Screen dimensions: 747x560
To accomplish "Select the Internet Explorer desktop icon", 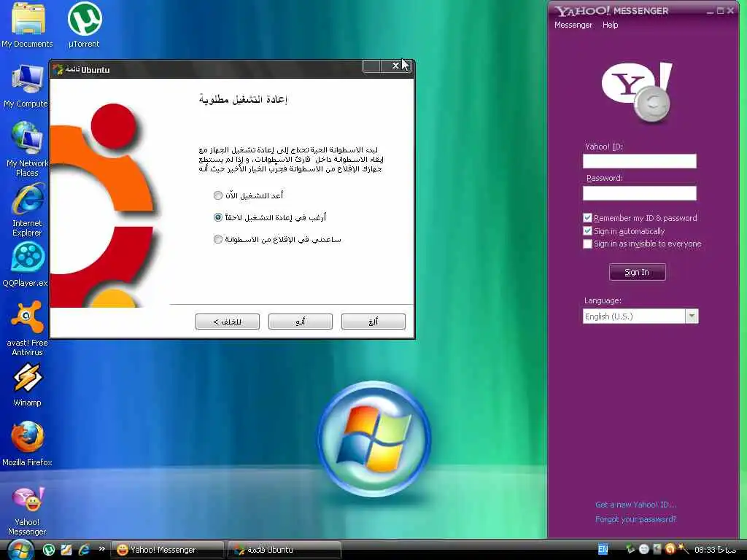I will [x=27, y=210].
